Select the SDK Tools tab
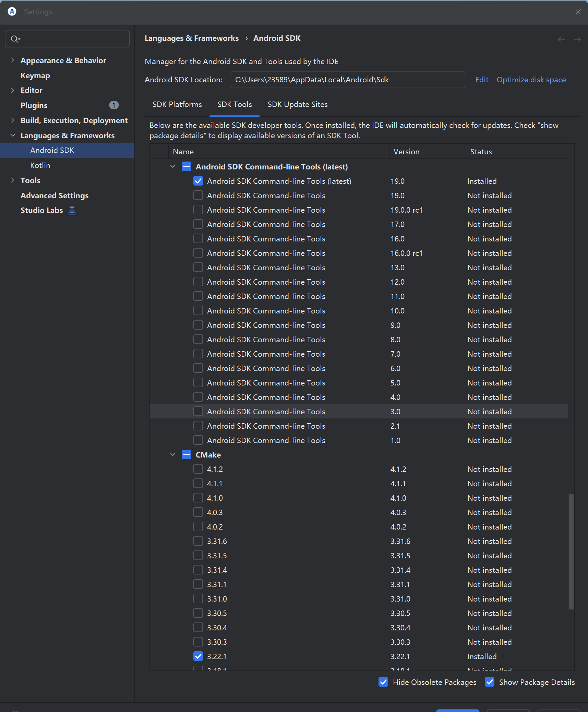 tap(235, 105)
